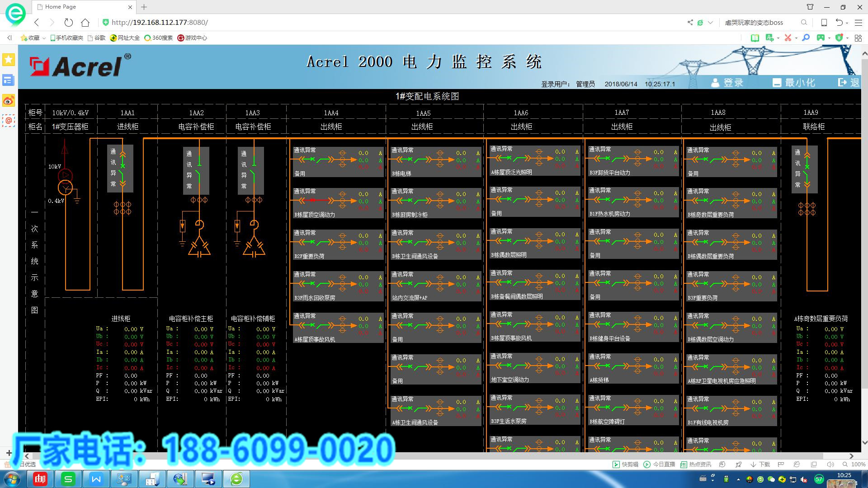The height and width of the screenshot is (488, 868).
Task: Open the browser hamburger menu
Action: [x=859, y=22]
